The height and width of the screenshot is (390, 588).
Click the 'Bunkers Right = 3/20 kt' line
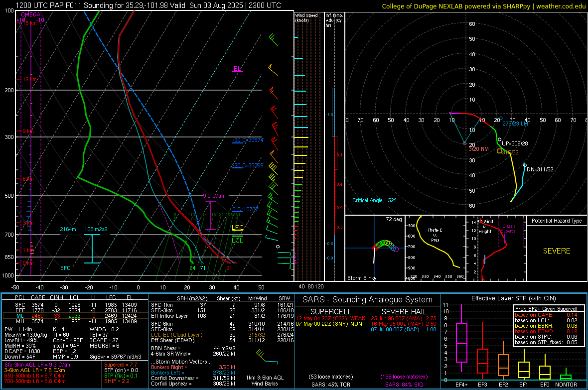point(193,367)
